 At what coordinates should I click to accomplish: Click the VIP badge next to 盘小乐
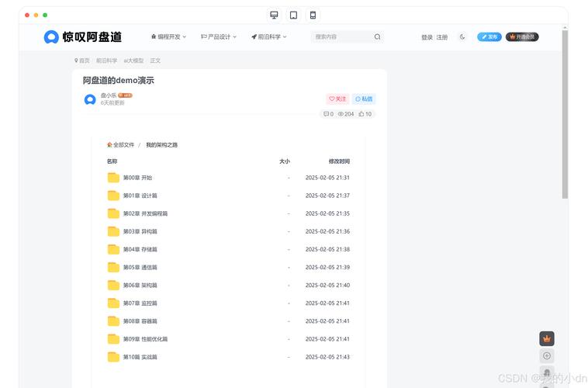coord(125,95)
